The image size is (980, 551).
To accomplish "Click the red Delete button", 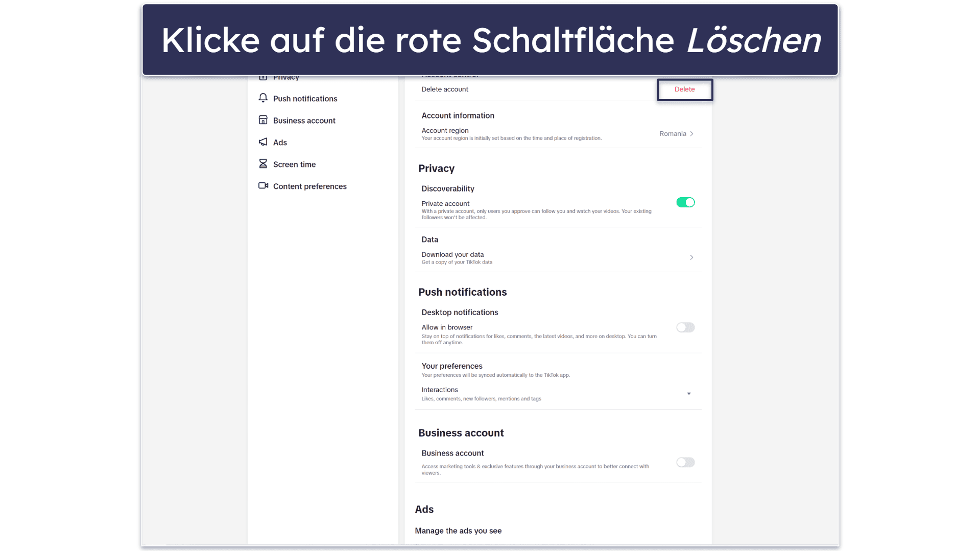I will point(684,89).
